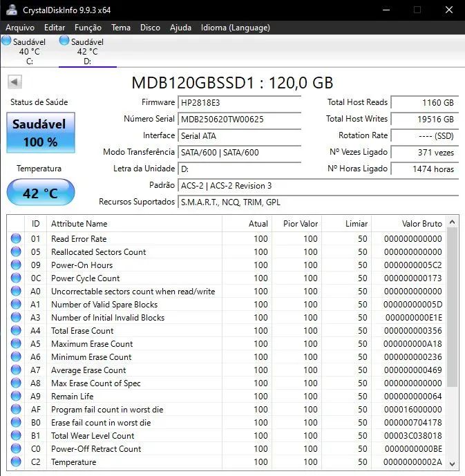Click the blue status orb for disk C:

pyautogui.click(x=6, y=41)
